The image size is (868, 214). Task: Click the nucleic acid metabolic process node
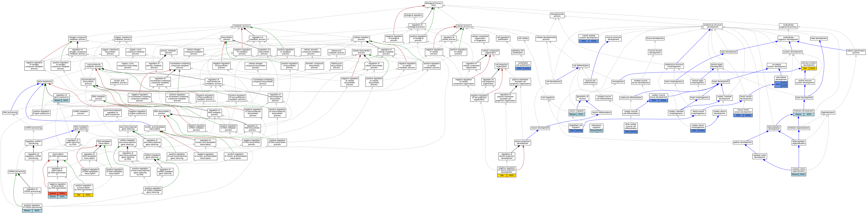click(x=119, y=82)
